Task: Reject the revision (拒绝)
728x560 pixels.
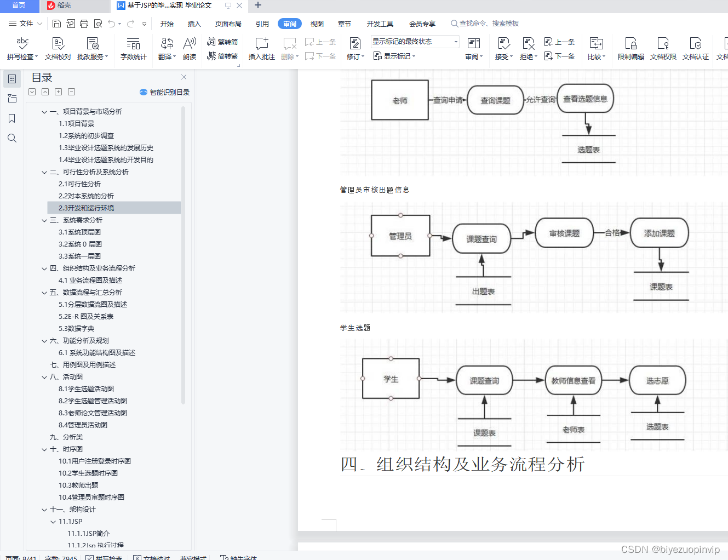Action: pos(528,48)
